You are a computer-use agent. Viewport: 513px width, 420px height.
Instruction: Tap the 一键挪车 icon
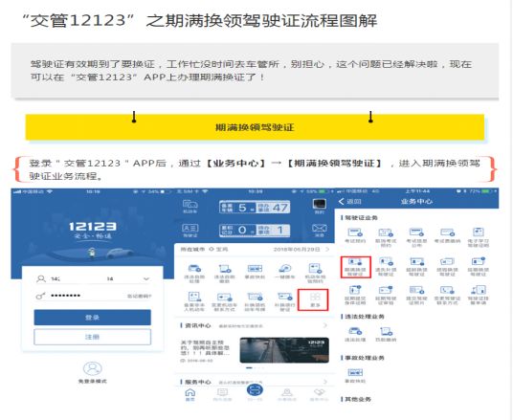[x=284, y=271]
